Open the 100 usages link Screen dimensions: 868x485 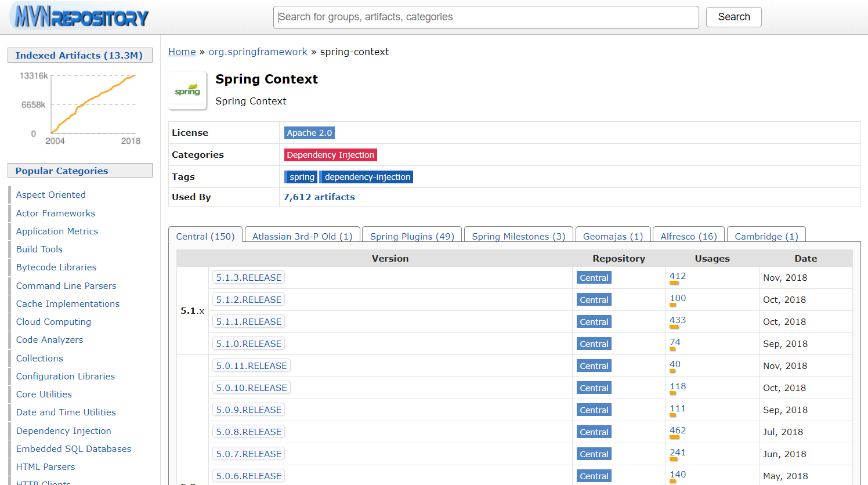click(x=678, y=298)
